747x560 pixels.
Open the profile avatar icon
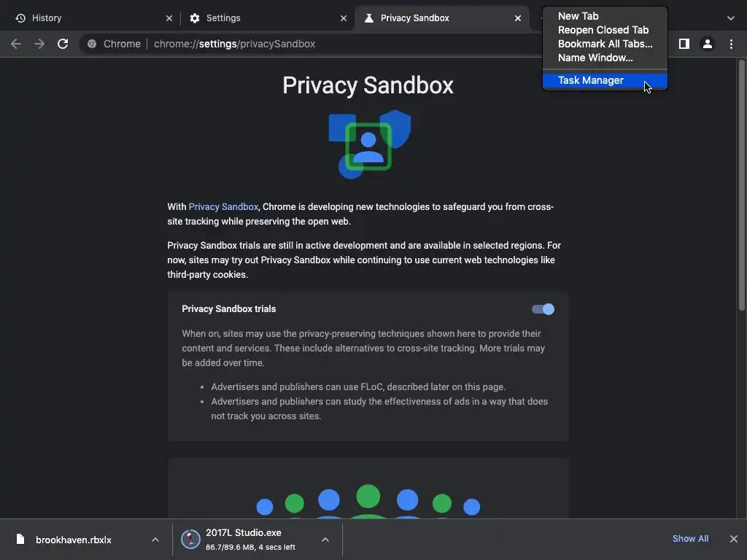coord(708,44)
